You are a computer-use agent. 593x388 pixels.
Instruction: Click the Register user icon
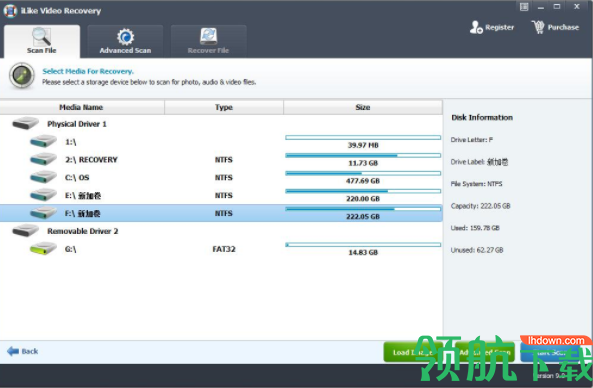476,27
